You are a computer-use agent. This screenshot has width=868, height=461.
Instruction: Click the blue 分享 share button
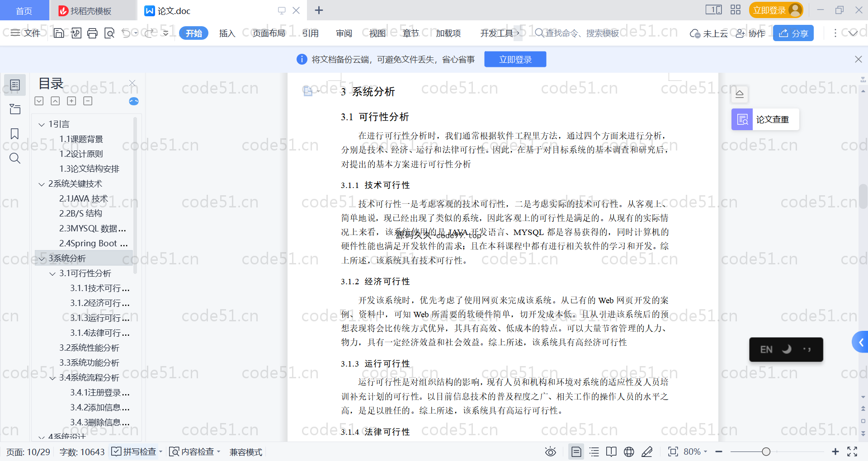(x=793, y=33)
